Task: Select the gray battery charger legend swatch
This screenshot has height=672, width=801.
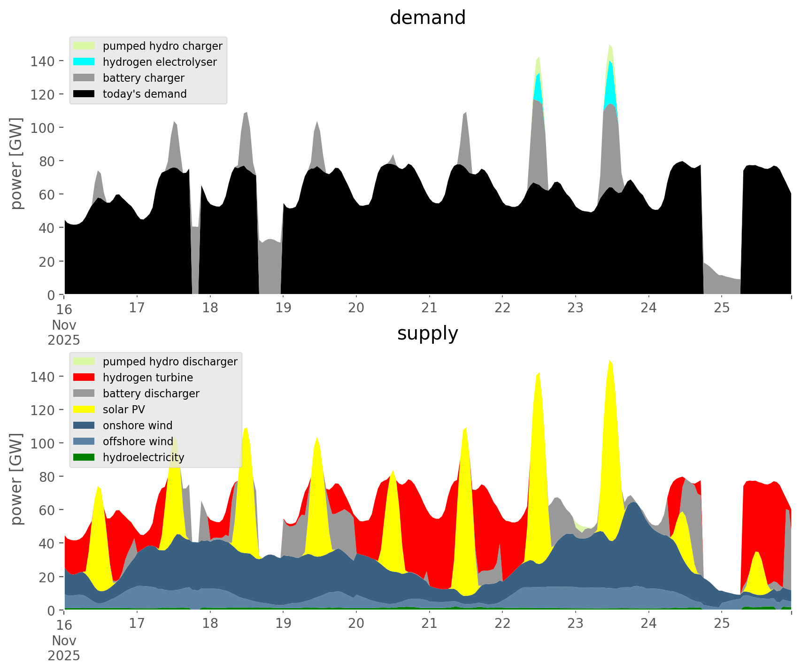Action: [84, 78]
